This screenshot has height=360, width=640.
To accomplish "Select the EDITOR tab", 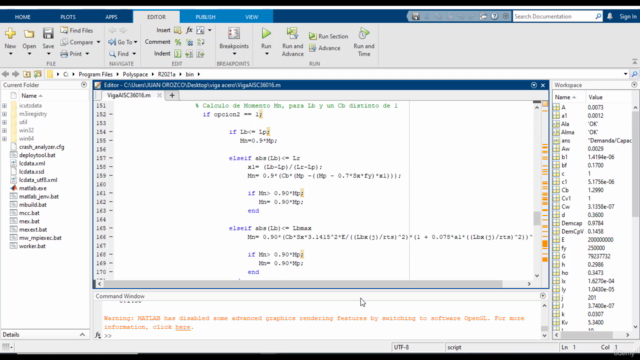I will pyautogui.click(x=156, y=17).
